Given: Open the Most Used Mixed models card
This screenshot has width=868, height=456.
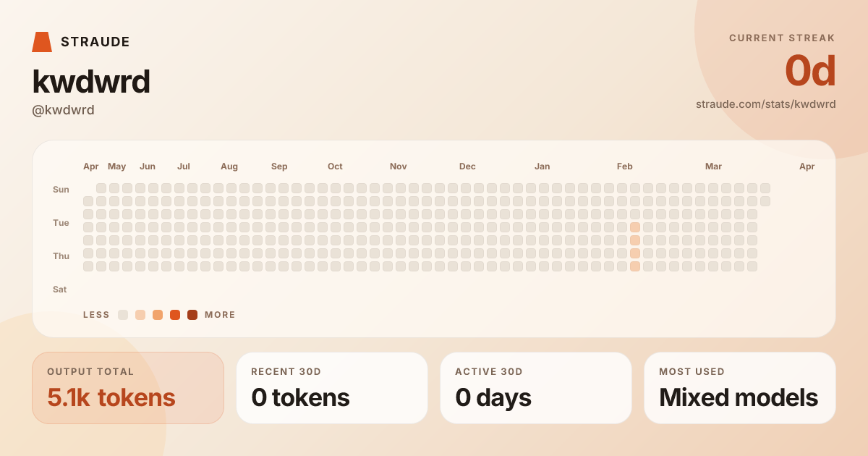Looking at the screenshot, I should pos(740,388).
